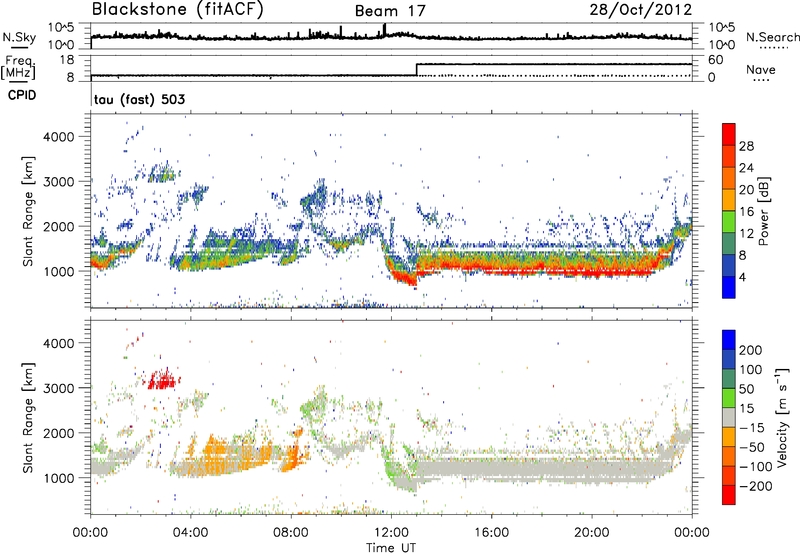The height and width of the screenshot is (554, 800).
Task: Click the noise spike near 12:00 in N.Sky
Action: (385, 30)
